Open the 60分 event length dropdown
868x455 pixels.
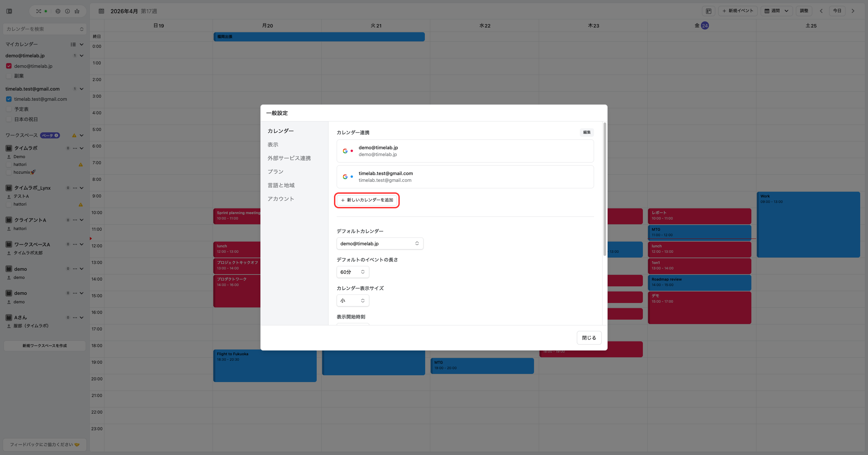coord(353,272)
